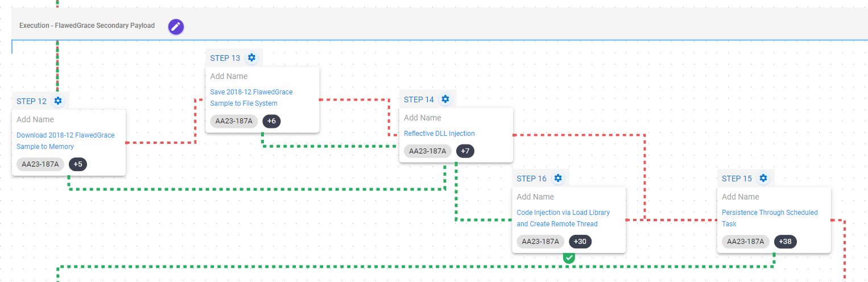Expand the +5 tags on Step 12
This screenshot has width=868, height=282.
[x=78, y=164]
